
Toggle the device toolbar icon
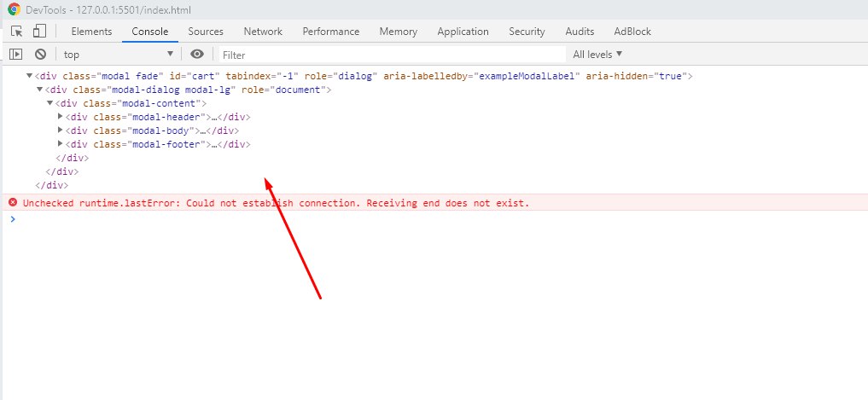coord(38,31)
